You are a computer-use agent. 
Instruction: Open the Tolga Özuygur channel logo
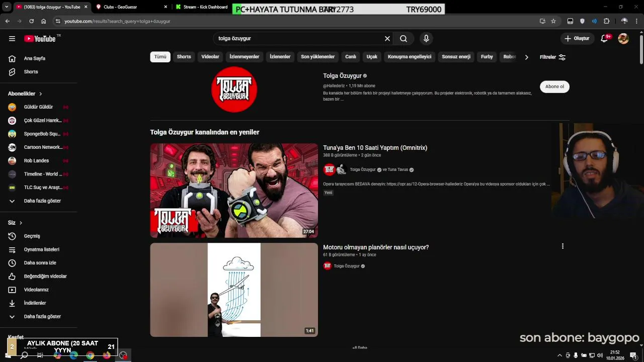tap(234, 89)
